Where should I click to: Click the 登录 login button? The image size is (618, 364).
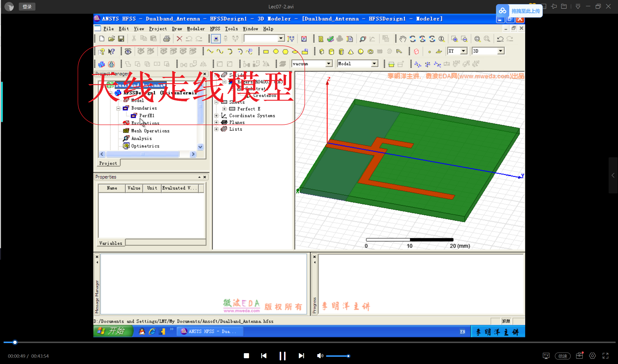pos(27,7)
